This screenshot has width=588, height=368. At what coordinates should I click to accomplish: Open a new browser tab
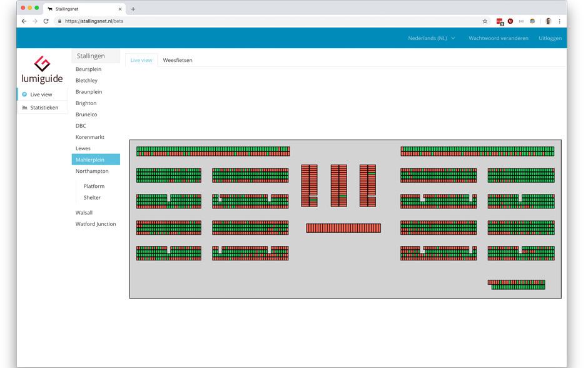click(133, 9)
